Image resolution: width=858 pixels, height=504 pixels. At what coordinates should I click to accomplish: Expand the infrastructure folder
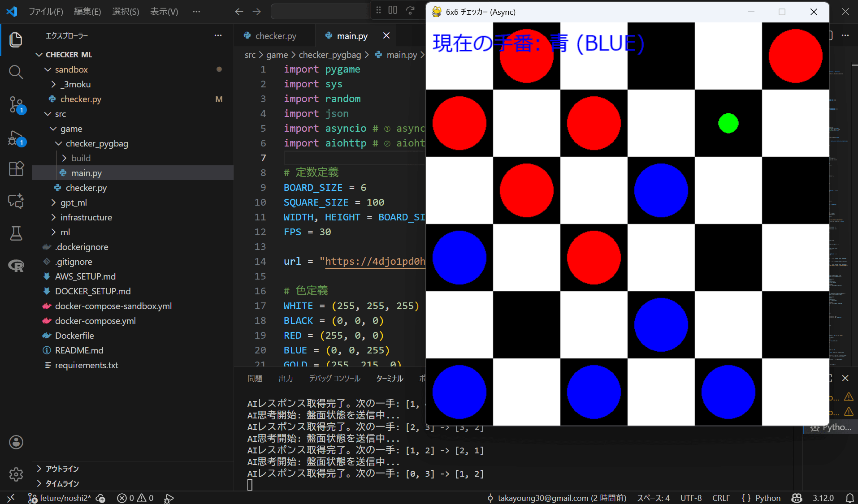pos(86,217)
